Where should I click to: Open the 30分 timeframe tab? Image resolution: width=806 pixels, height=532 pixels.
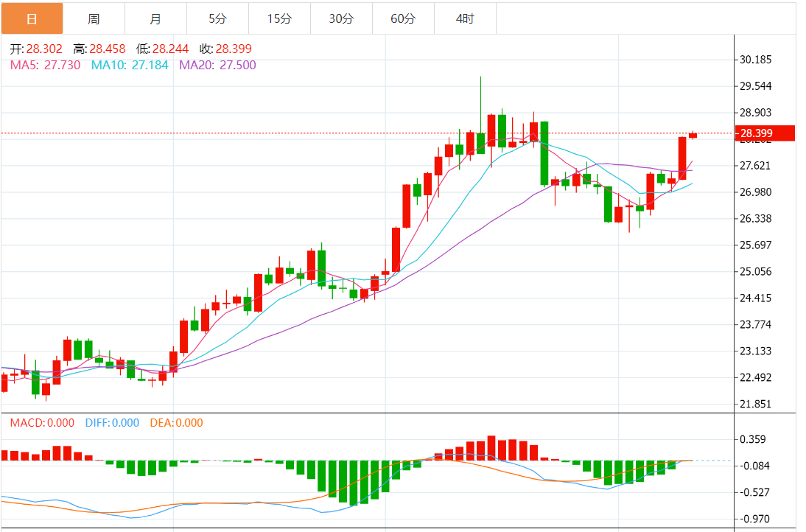tap(341, 18)
